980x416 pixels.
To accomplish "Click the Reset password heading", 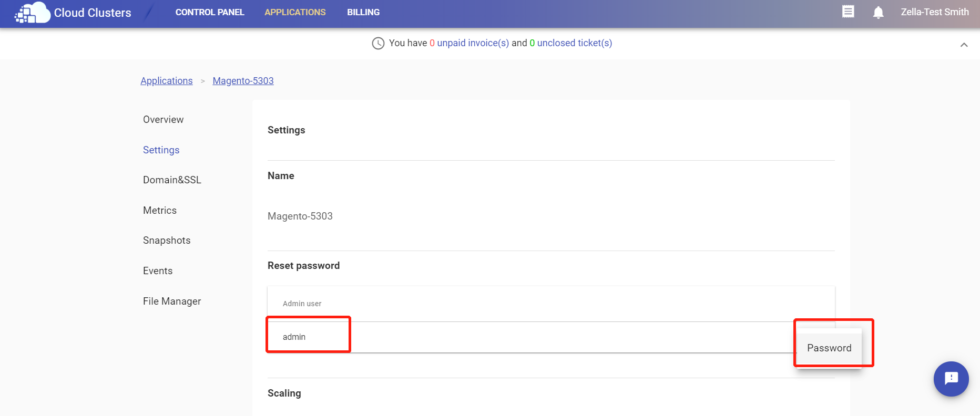I will pyautogui.click(x=303, y=266).
